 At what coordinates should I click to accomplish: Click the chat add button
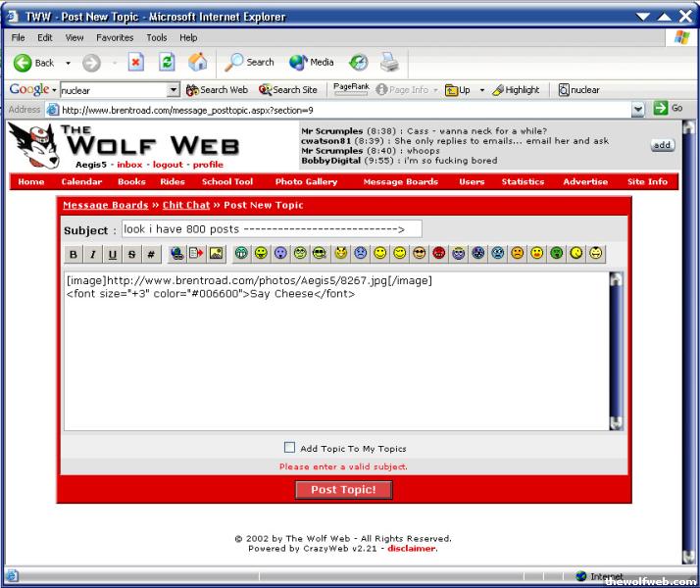click(x=663, y=145)
